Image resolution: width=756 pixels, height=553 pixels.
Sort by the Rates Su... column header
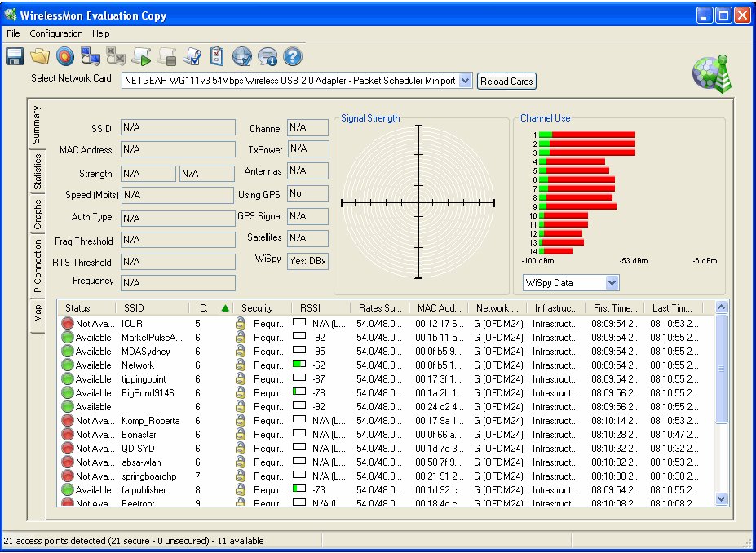pos(380,308)
